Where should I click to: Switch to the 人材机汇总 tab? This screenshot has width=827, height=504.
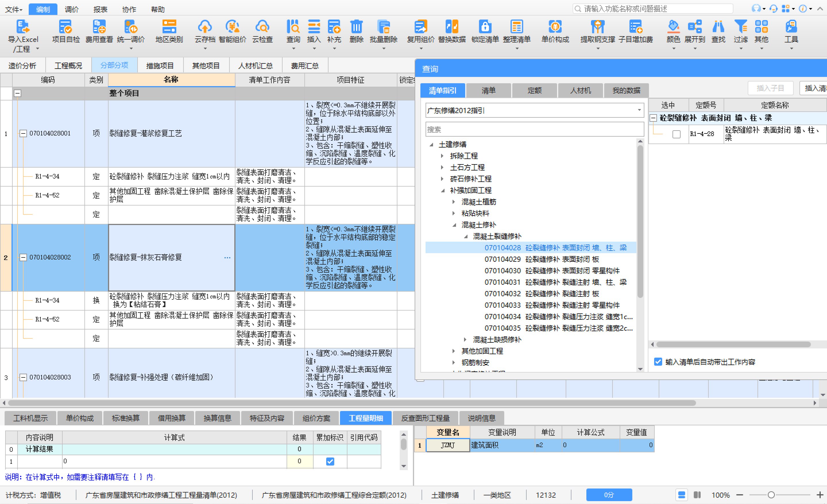coord(255,66)
